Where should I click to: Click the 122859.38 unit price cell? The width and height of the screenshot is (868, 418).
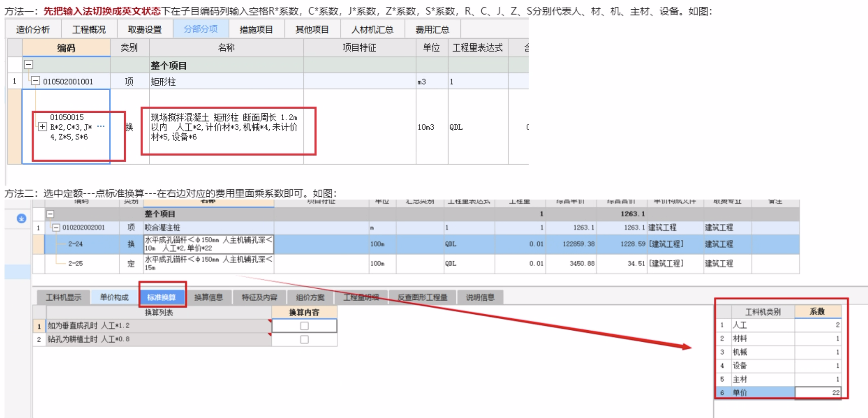click(x=571, y=244)
